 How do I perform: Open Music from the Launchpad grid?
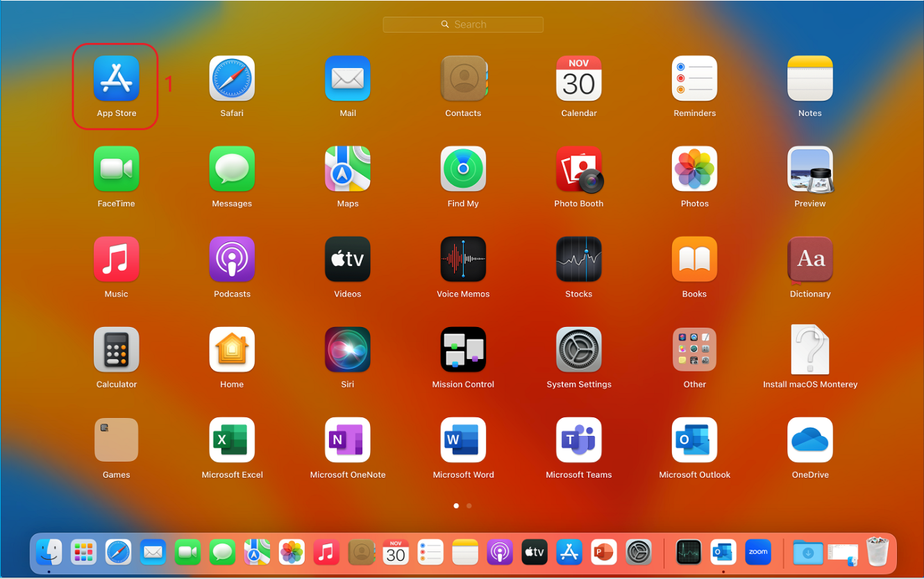116,259
